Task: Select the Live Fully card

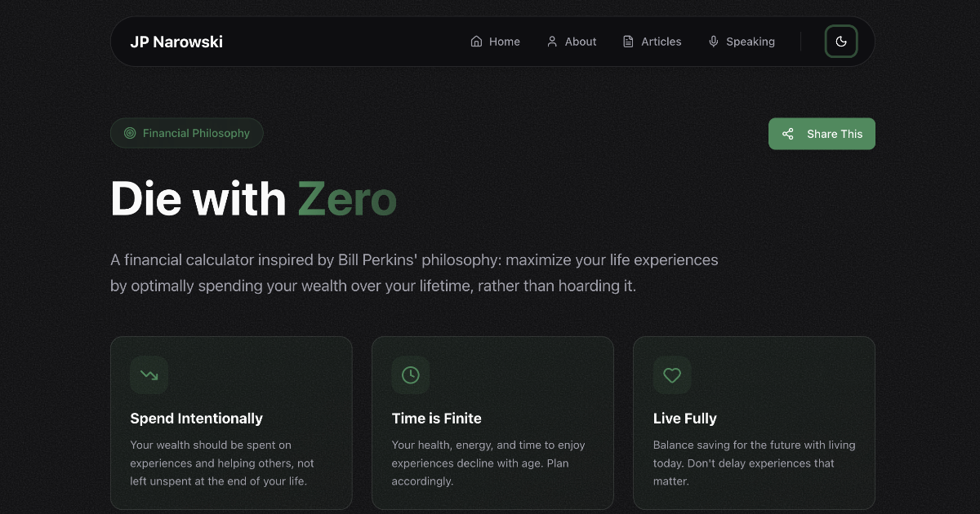Action: tap(754, 423)
